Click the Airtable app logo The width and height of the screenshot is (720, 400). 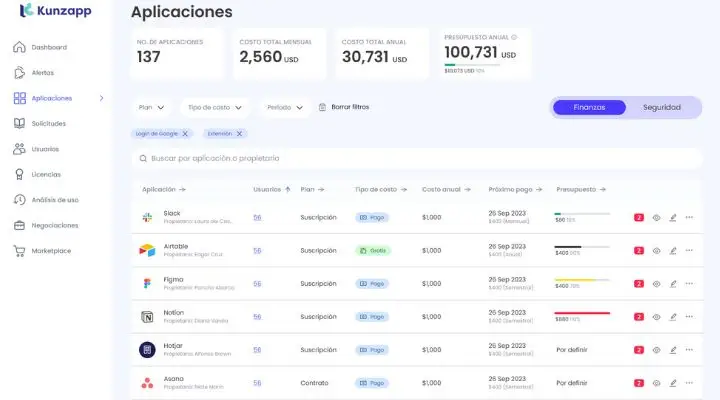[147, 250]
